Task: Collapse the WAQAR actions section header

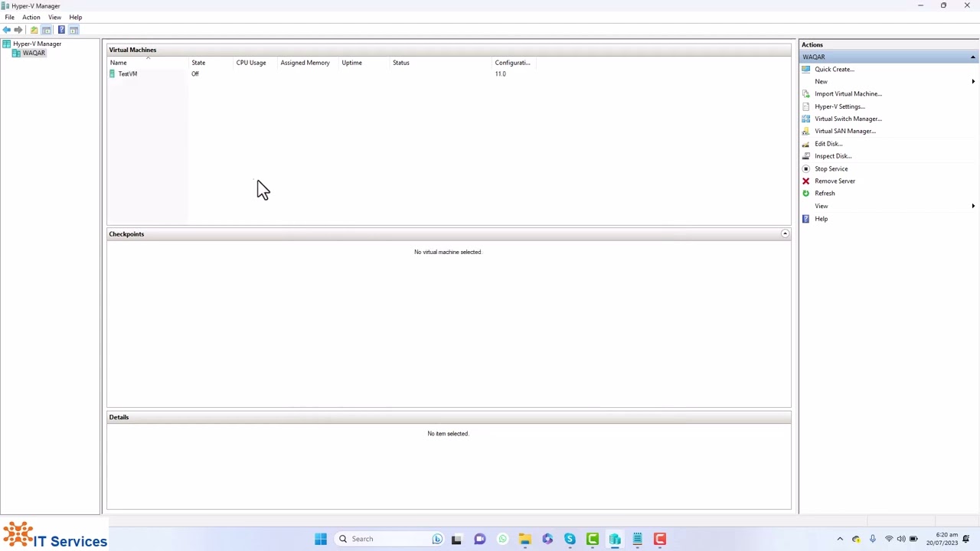Action: click(x=972, y=57)
